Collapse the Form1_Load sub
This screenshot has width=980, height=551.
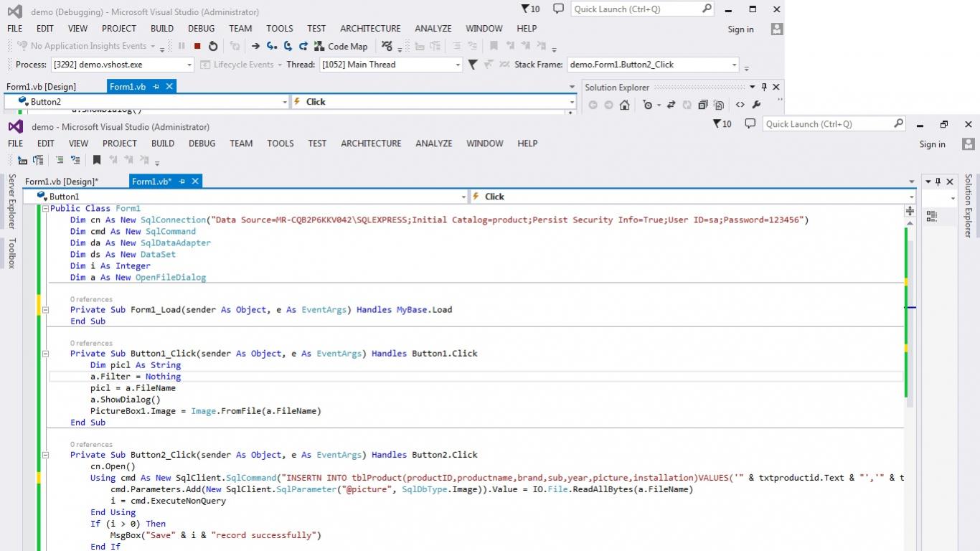point(45,310)
